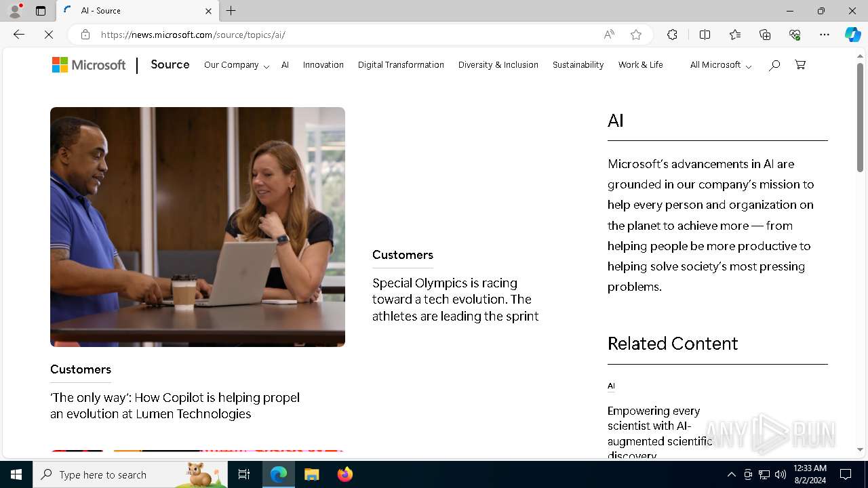Open the Sustainability navigation item
Viewport: 868px width, 488px height.
578,65
